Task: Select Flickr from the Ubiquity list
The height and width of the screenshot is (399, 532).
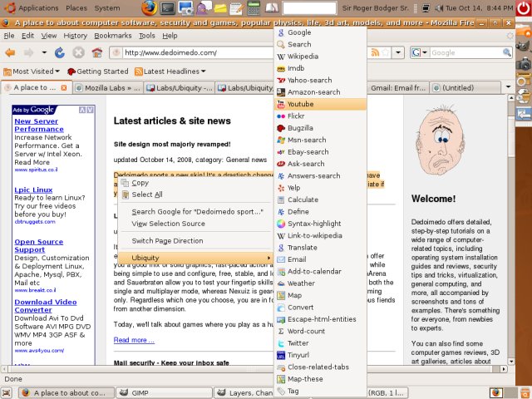Action: click(x=296, y=116)
